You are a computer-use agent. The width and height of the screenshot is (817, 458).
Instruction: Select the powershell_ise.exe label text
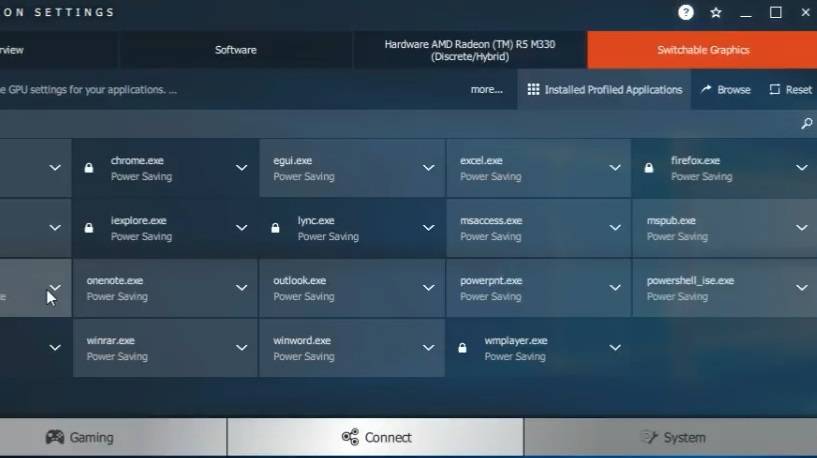(x=690, y=280)
